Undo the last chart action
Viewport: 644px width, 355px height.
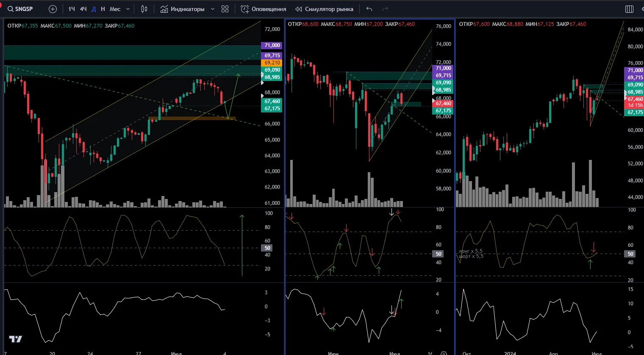(369, 9)
